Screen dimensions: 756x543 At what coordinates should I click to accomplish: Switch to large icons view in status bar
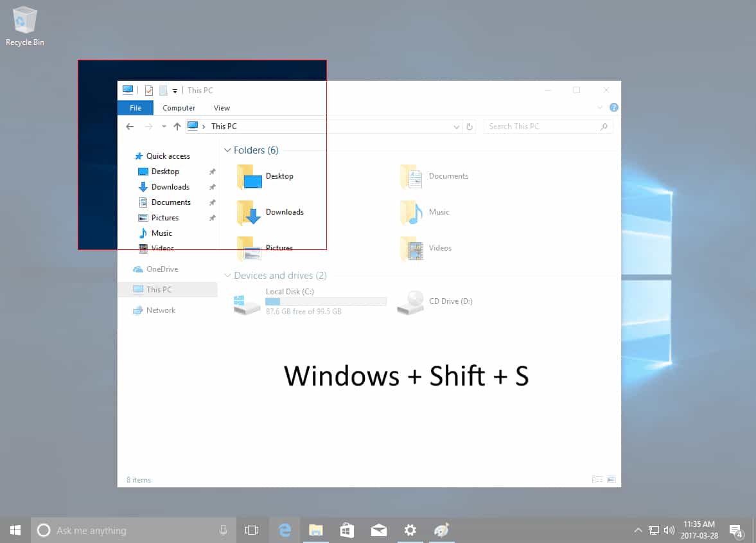[610, 479]
